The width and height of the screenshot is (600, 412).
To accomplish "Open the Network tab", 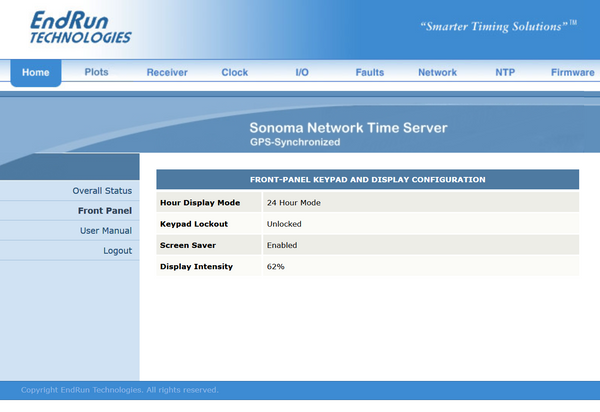I will coord(437,72).
